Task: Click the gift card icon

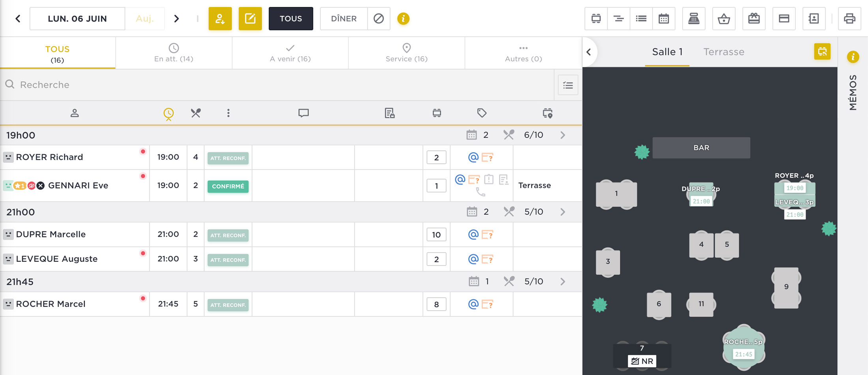Action: 754,19
